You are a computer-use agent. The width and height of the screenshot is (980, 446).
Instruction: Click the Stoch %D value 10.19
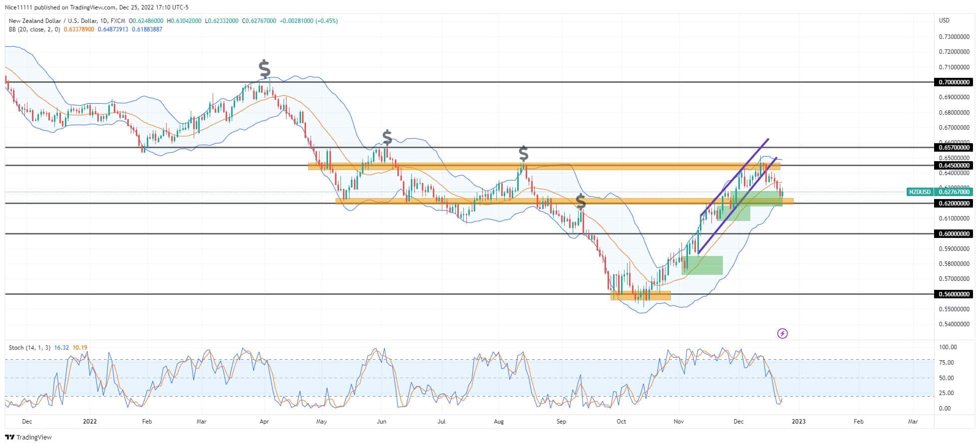point(80,348)
